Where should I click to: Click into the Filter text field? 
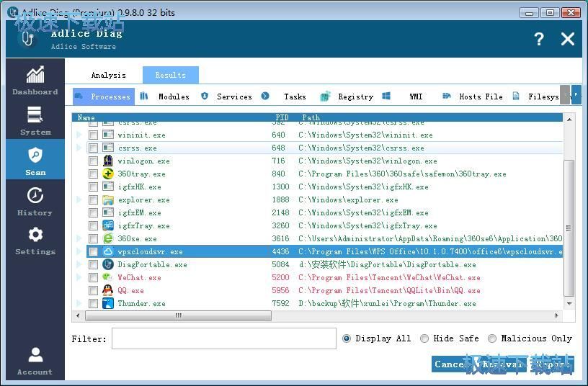click(223, 338)
